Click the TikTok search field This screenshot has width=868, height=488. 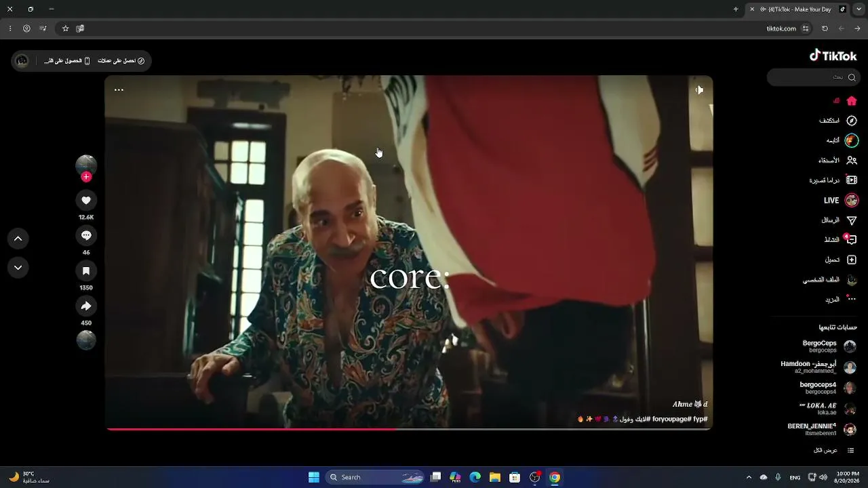[813, 77]
